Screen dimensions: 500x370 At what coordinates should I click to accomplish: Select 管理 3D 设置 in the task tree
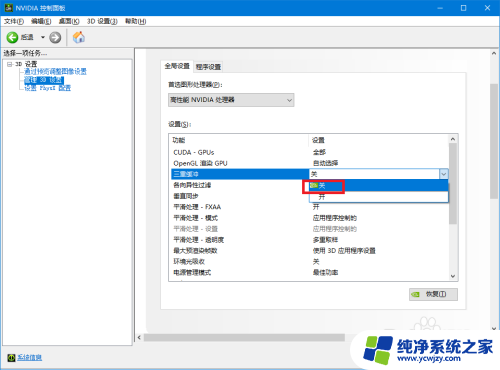coord(43,80)
